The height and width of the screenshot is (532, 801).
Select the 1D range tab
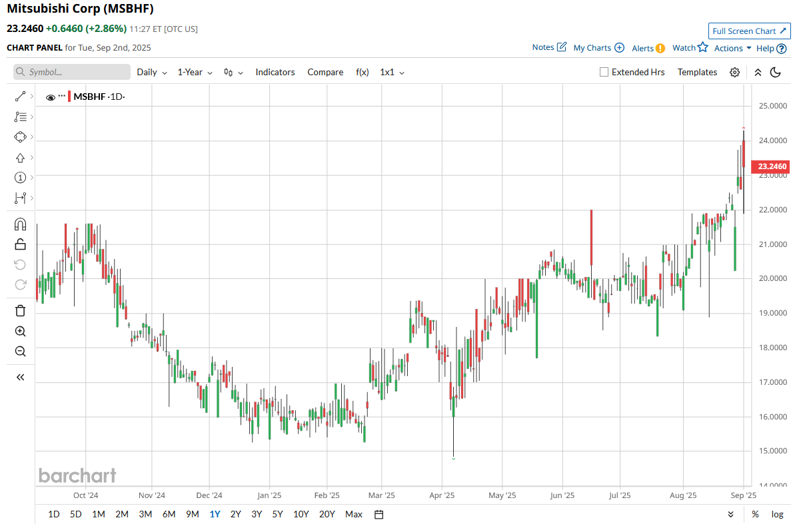[54, 514]
